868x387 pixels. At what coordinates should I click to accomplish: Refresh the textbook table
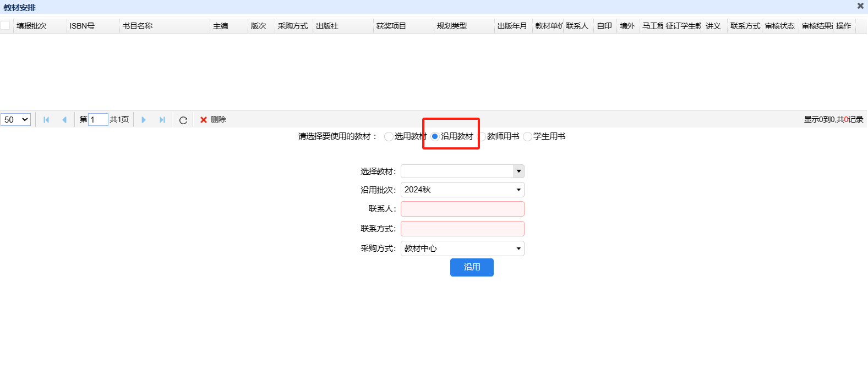click(x=183, y=120)
